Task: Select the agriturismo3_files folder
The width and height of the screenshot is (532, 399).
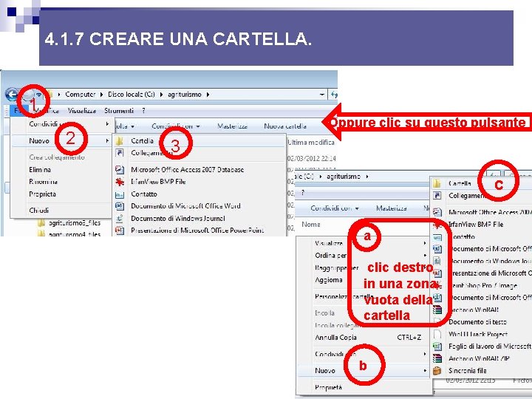Action: (x=75, y=223)
